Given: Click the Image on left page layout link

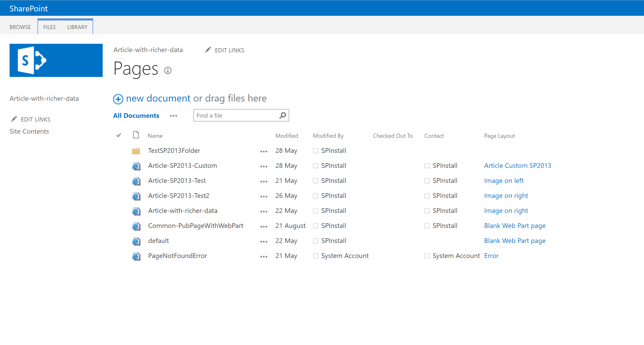Looking at the screenshot, I should (x=503, y=181).
